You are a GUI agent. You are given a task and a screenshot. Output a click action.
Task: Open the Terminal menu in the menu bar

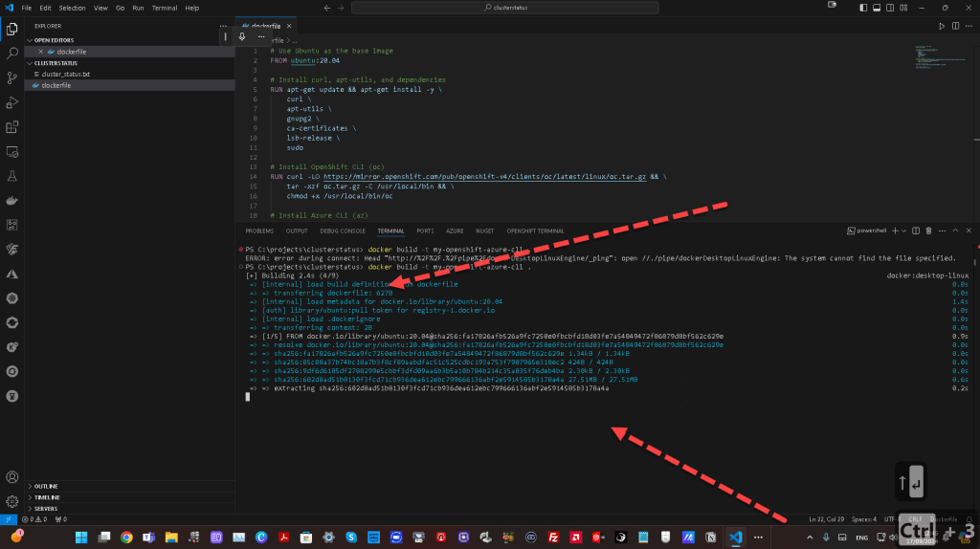[165, 8]
